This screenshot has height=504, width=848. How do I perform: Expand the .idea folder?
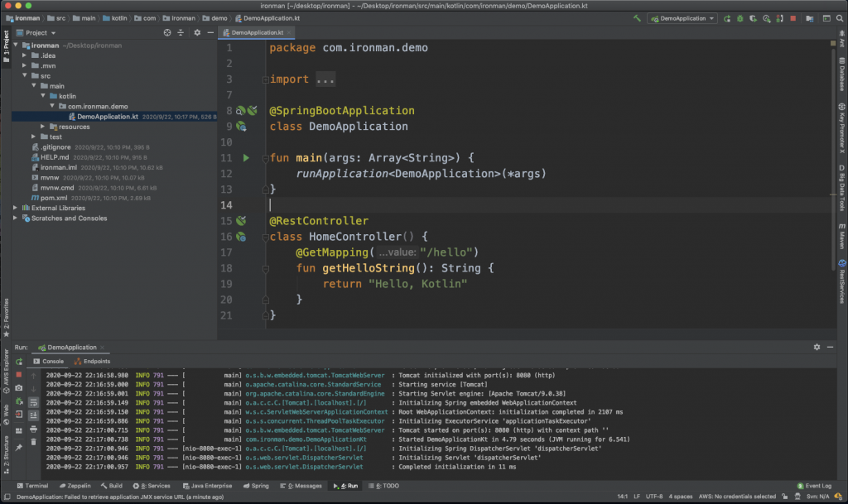24,55
